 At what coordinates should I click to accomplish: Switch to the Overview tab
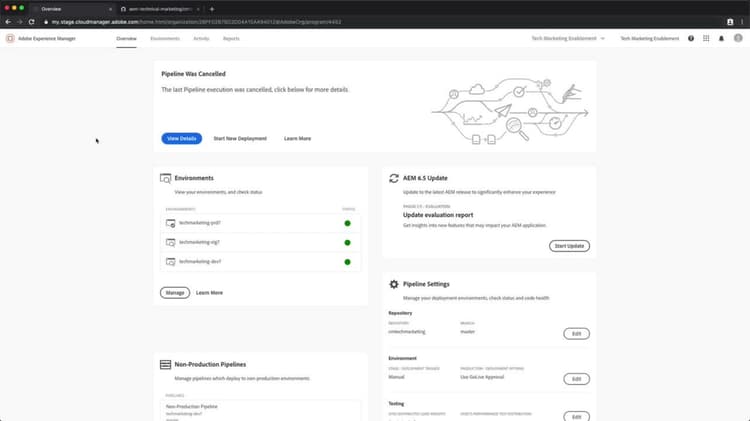126,38
